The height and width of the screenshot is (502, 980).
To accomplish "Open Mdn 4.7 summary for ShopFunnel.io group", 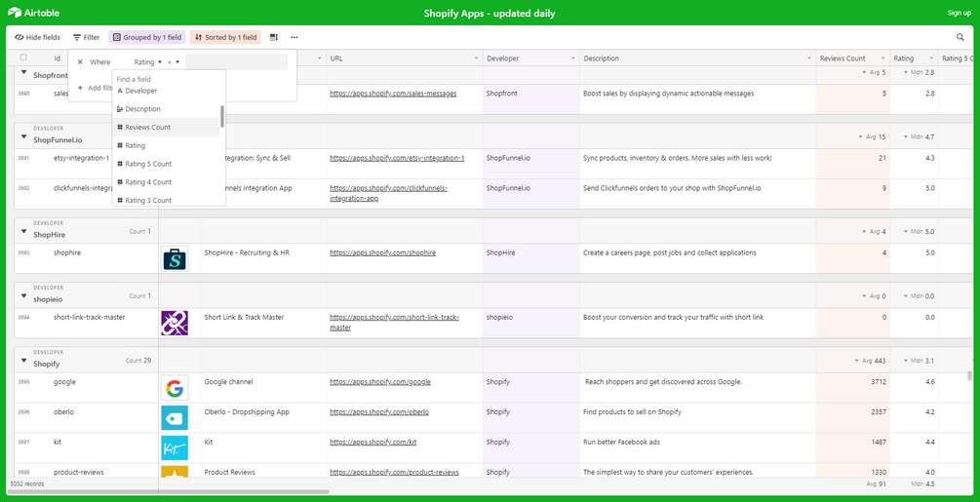I will 919,136.
